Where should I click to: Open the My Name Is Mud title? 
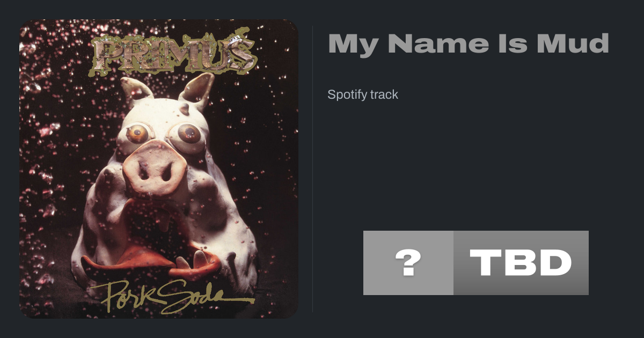[x=468, y=45]
